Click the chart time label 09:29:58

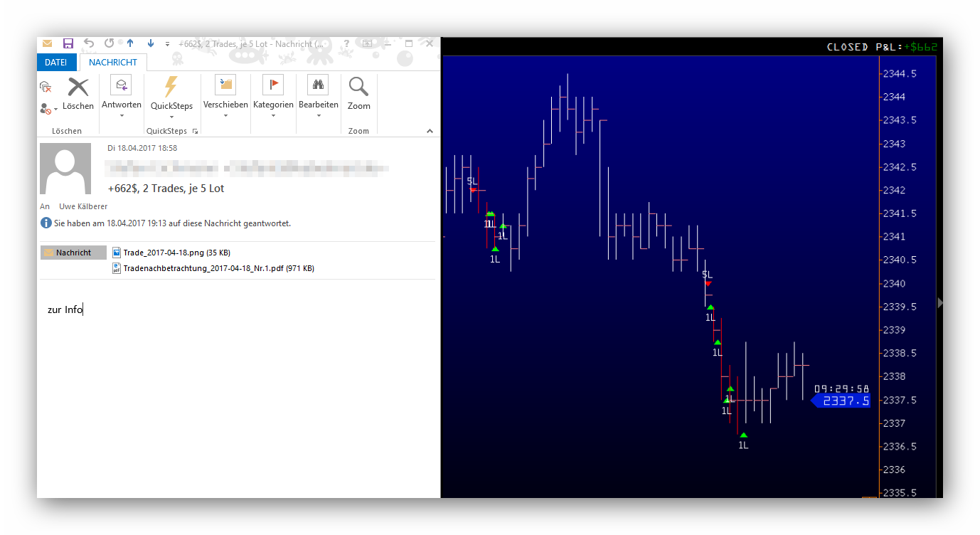point(842,388)
